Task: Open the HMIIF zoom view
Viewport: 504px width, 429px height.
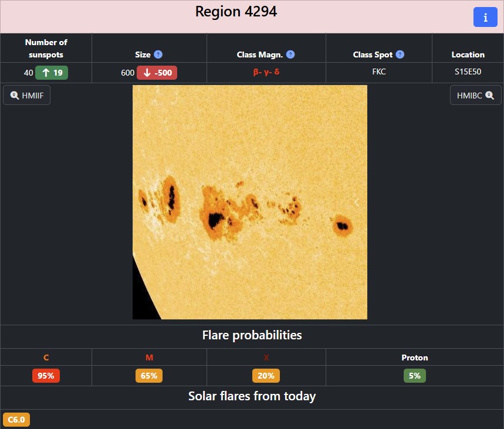Action: pyautogui.click(x=26, y=95)
